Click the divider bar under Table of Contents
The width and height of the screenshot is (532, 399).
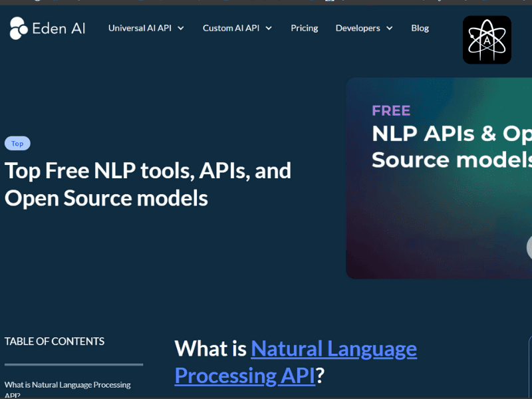[x=74, y=364]
